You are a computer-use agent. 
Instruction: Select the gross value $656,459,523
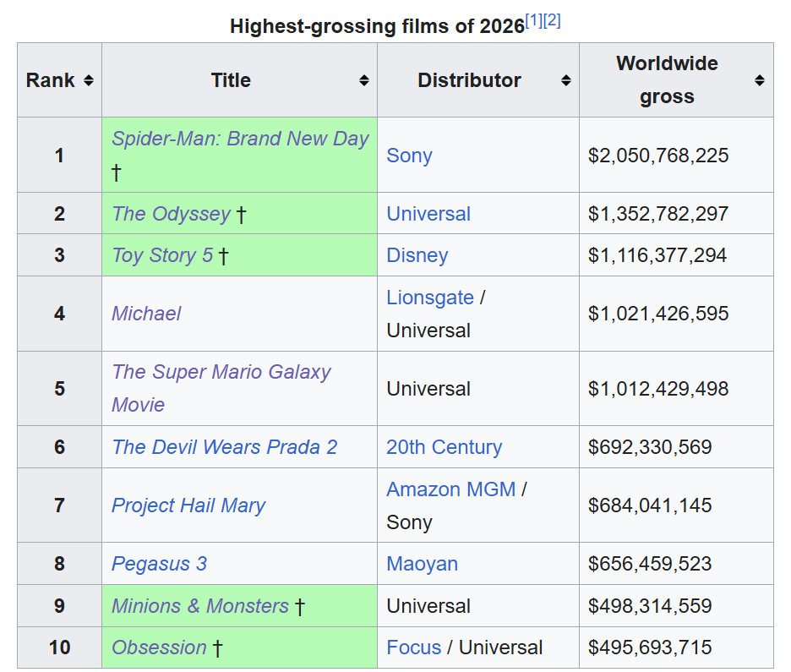click(650, 564)
